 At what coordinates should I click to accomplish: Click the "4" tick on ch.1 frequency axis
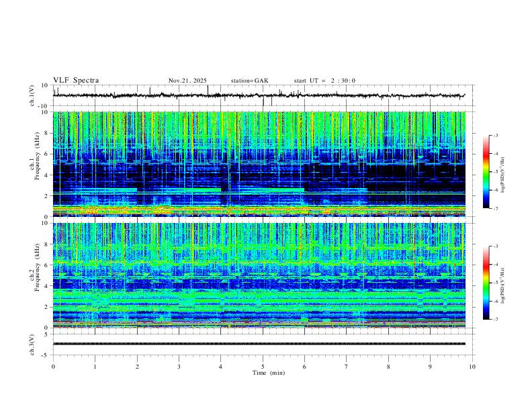[x=46, y=175]
